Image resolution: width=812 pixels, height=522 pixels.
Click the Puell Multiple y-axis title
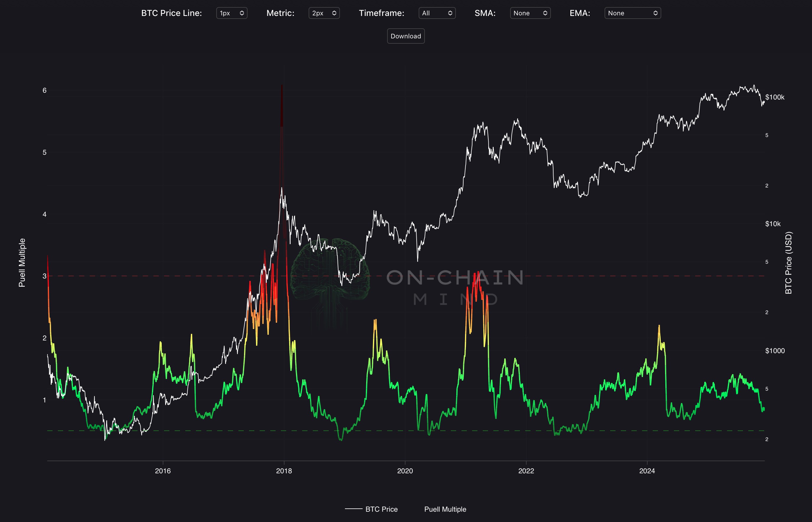(22, 263)
